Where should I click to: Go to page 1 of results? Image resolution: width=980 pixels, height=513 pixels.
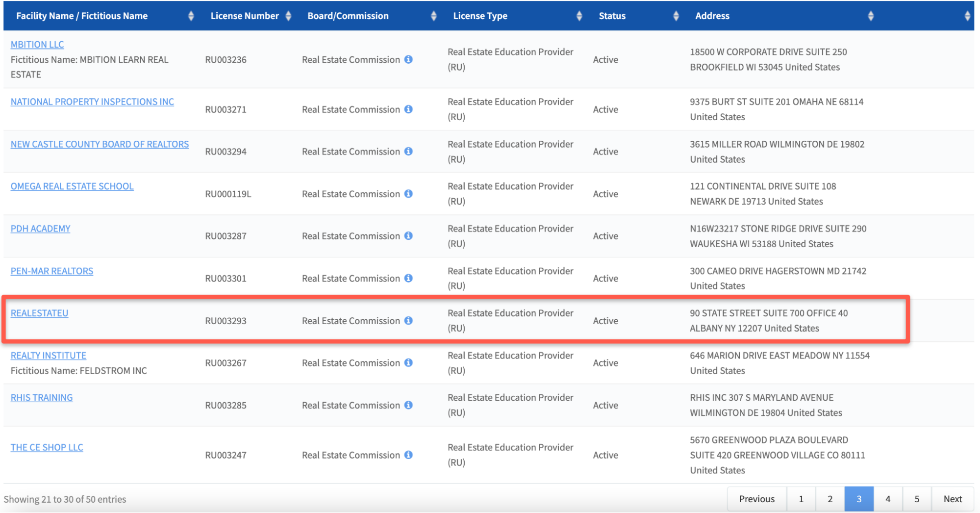click(x=801, y=499)
